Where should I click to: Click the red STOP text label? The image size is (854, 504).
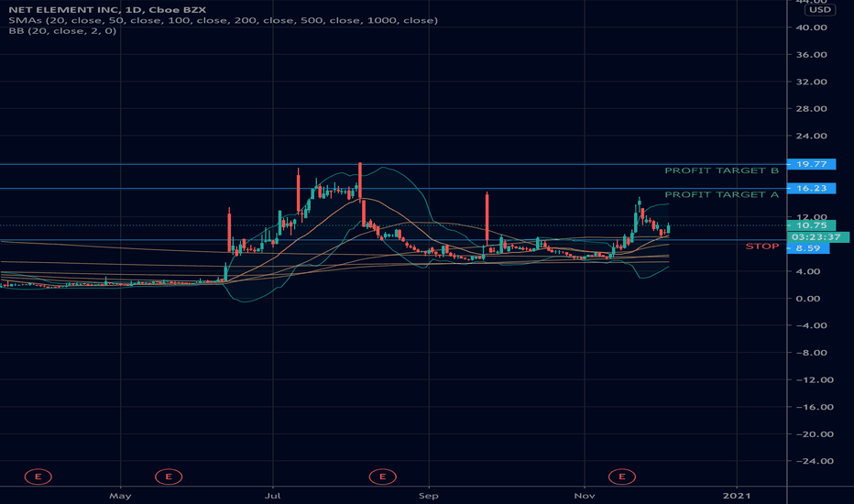click(x=762, y=247)
